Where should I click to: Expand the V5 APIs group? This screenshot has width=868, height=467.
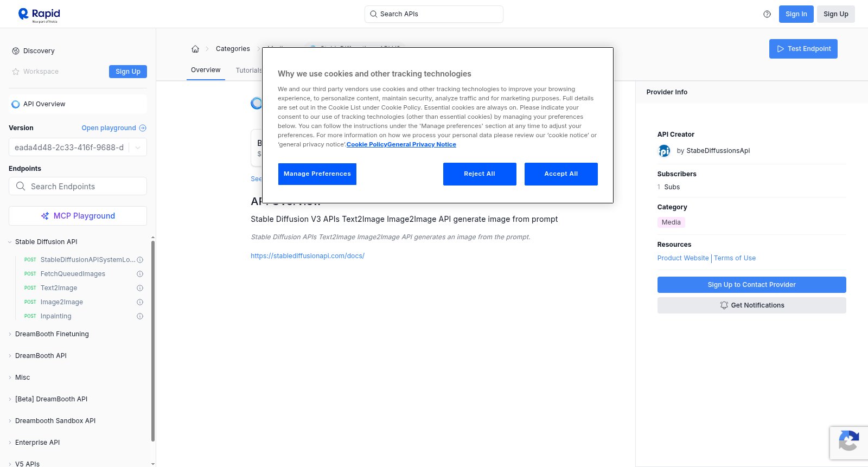coord(10,464)
